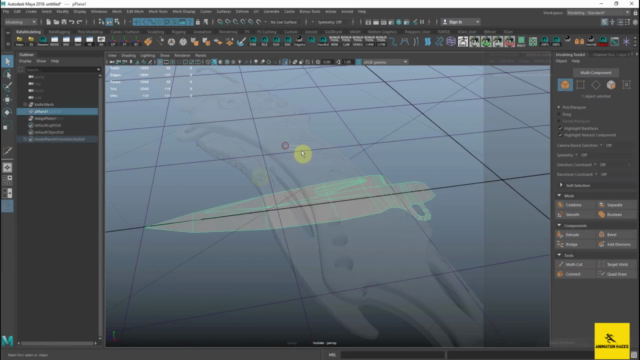Click the Redo arrow icon
Image resolution: width=640 pixels, height=360 pixels.
(x=80, y=22)
